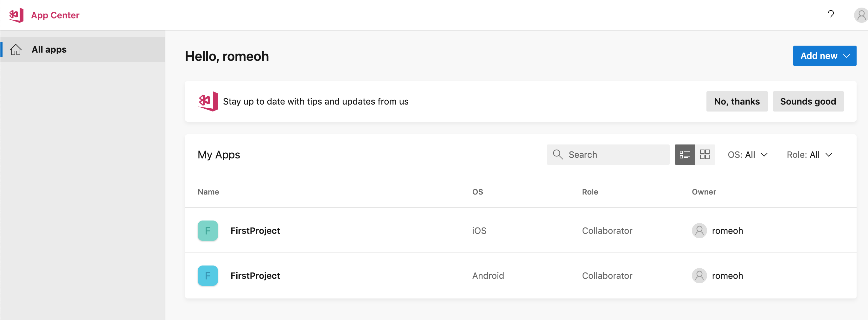Click the home icon beside All apps
This screenshot has width=868, height=320.
[x=16, y=49]
